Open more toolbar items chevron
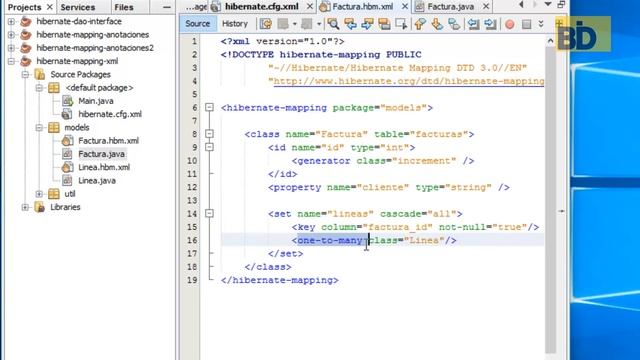 pos(541,24)
